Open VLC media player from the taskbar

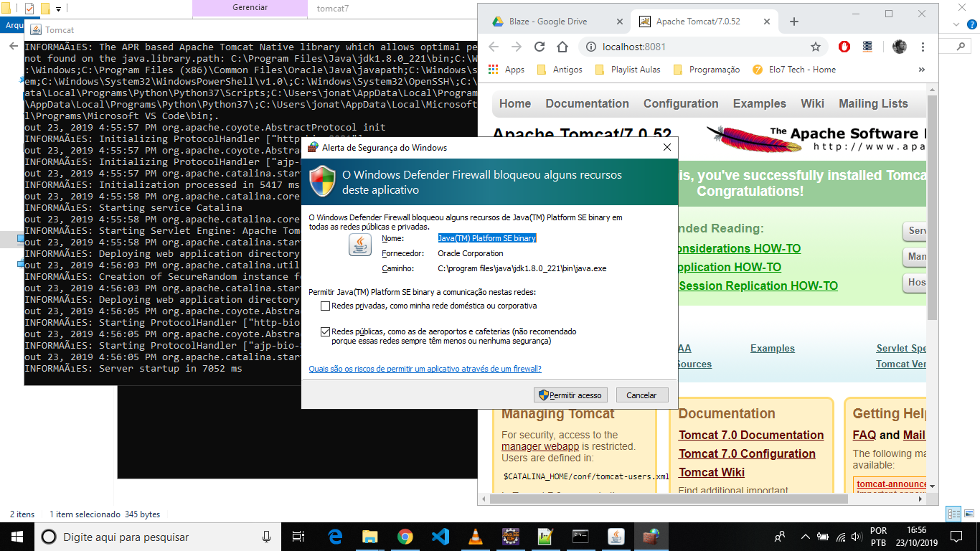[x=476, y=536]
